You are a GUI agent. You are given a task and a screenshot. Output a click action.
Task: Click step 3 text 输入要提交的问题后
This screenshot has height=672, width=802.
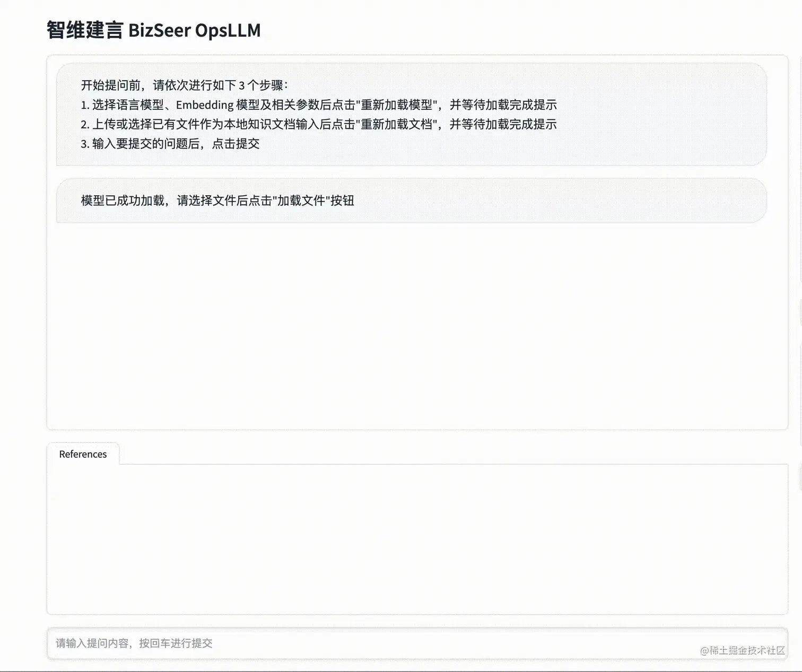click(170, 144)
